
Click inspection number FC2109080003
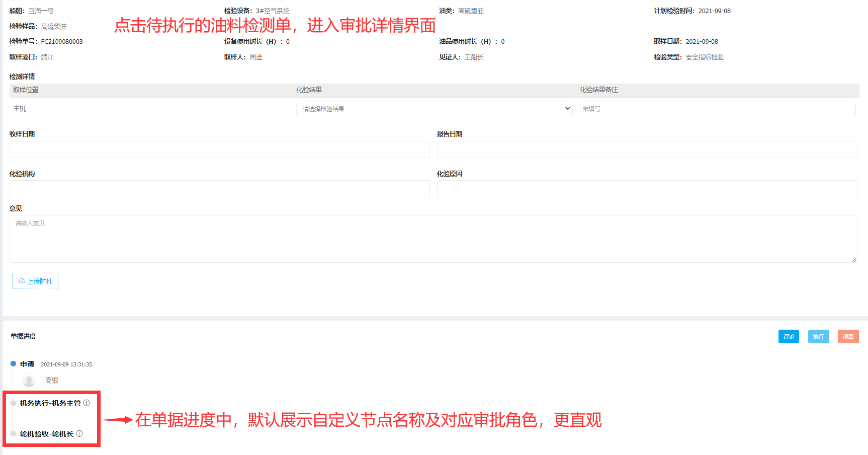(62, 42)
